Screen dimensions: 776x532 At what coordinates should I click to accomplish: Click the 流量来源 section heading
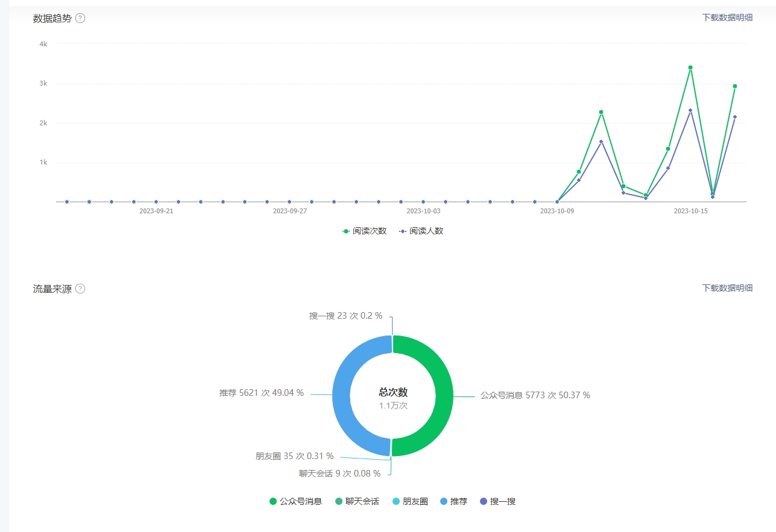[x=52, y=289]
